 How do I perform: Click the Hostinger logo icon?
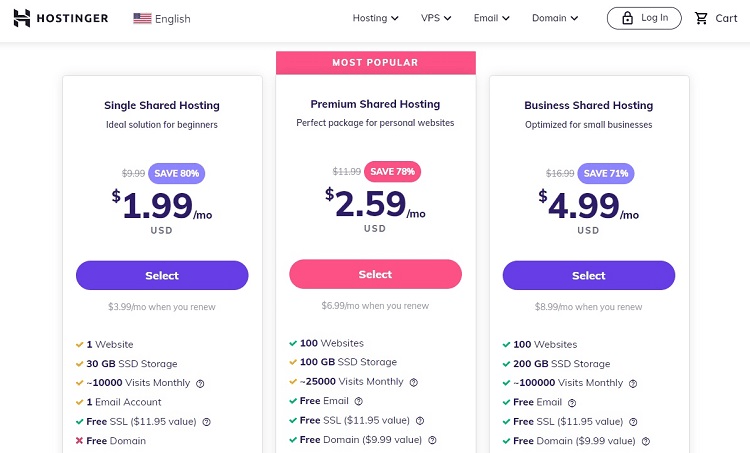point(22,18)
